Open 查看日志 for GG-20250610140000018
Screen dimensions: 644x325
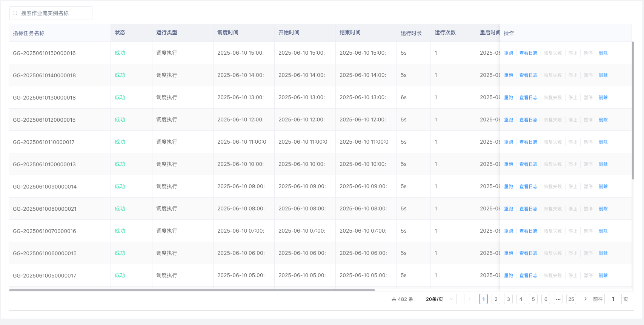click(x=528, y=75)
